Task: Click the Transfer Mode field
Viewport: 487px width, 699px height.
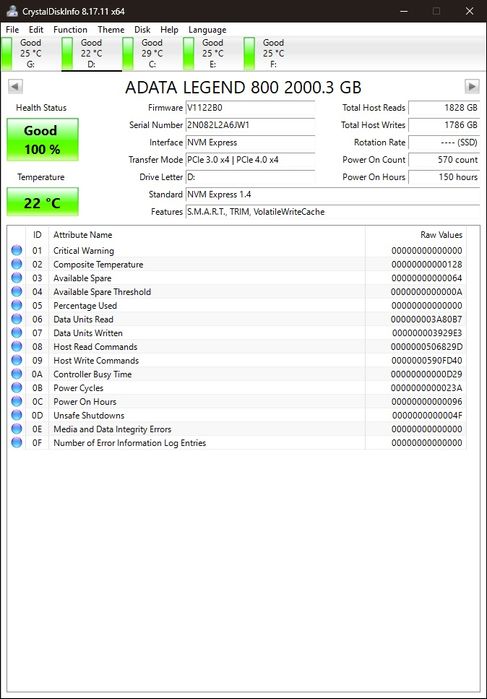Action: tap(250, 160)
